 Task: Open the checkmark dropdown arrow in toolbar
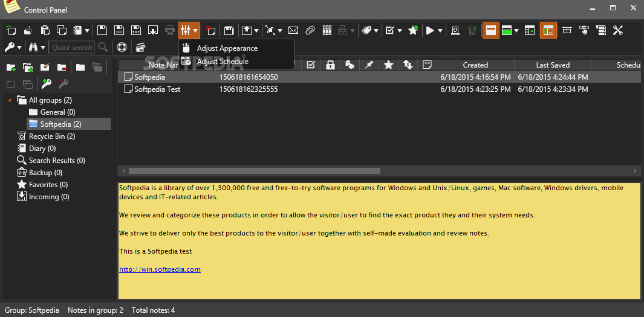[400, 30]
